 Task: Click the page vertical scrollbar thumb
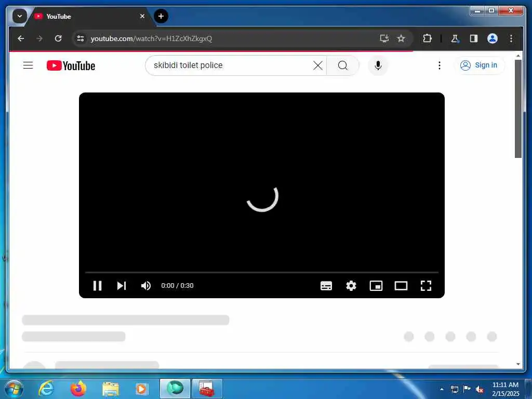coord(518,109)
